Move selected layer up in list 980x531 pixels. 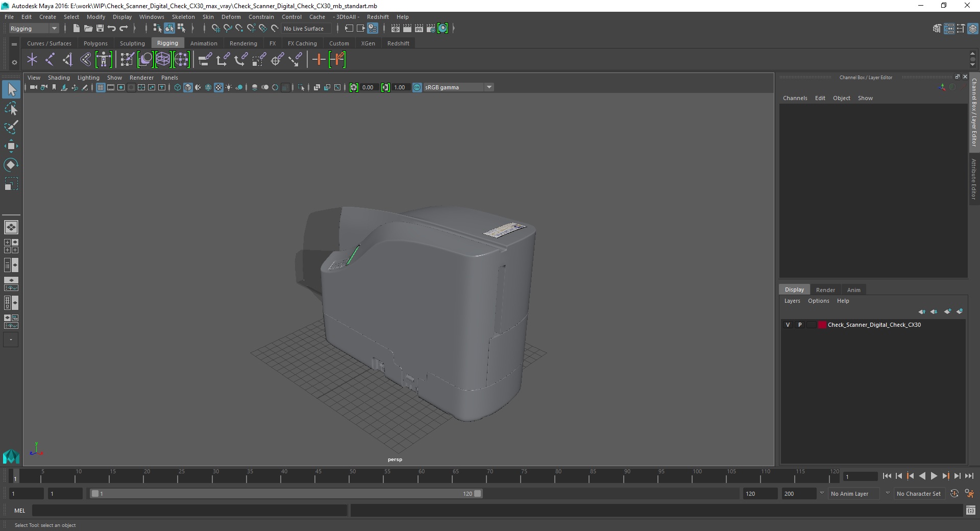pyautogui.click(x=922, y=311)
